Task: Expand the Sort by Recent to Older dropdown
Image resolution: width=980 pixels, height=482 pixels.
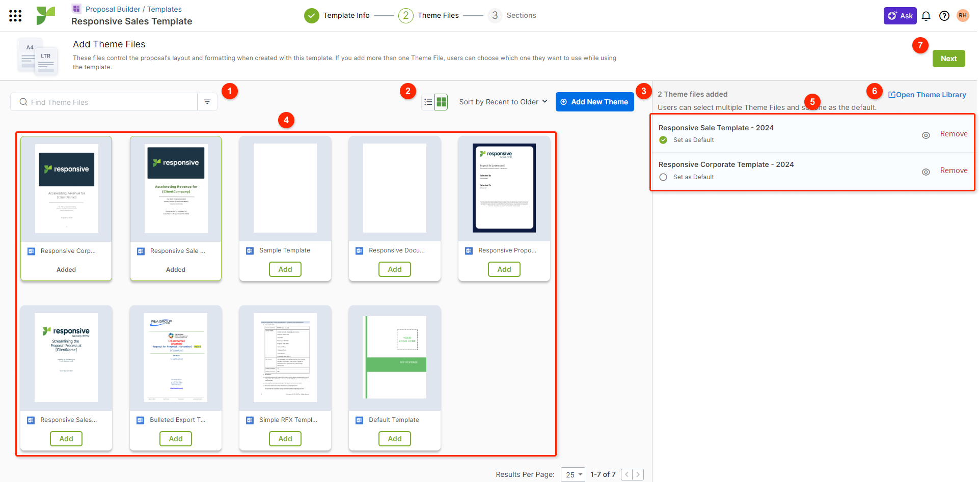Action: 503,102
